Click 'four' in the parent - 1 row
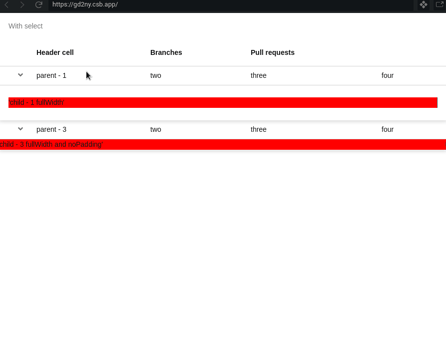Image resolution: width=446 pixels, height=362 pixels. (x=387, y=75)
